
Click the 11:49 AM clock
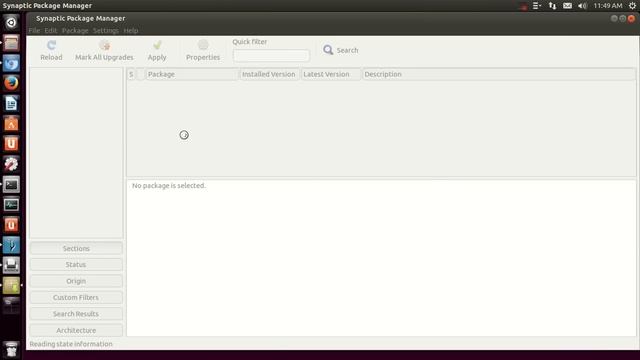tap(608, 6)
